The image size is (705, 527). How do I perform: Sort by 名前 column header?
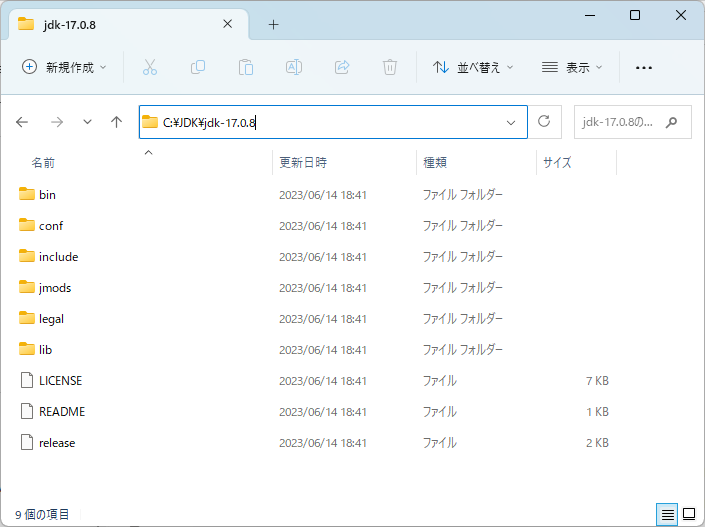pyautogui.click(x=43, y=162)
